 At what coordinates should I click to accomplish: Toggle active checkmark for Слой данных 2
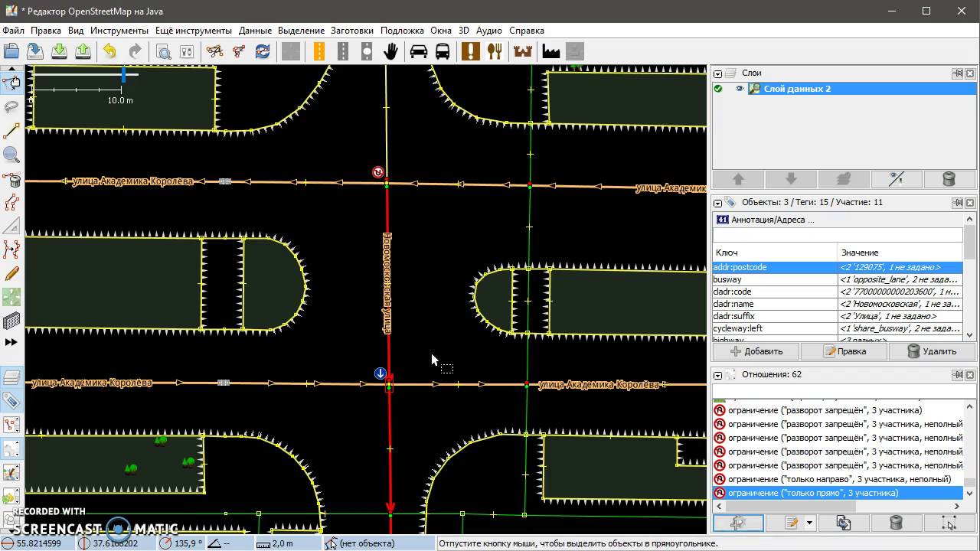(718, 89)
